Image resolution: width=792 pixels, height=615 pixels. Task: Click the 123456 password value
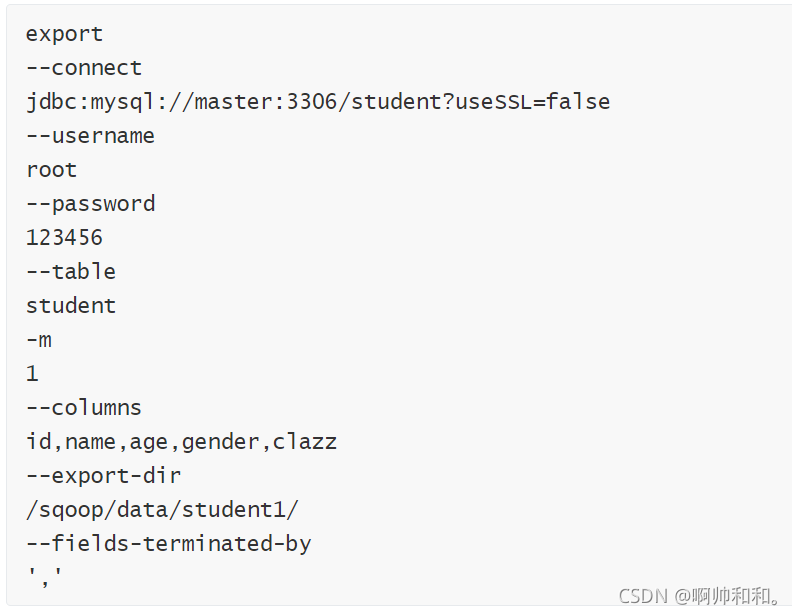pos(64,238)
